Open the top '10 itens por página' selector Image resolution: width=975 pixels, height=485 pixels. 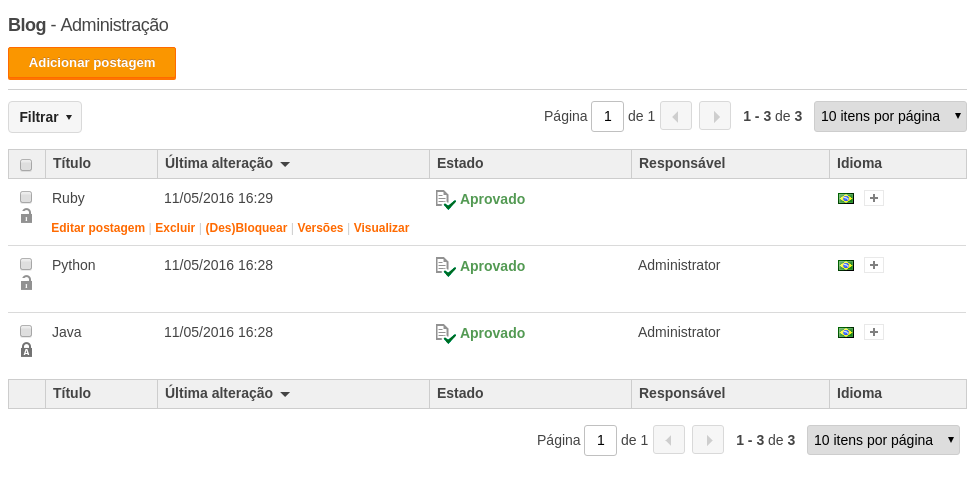pyautogui.click(x=890, y=116)
